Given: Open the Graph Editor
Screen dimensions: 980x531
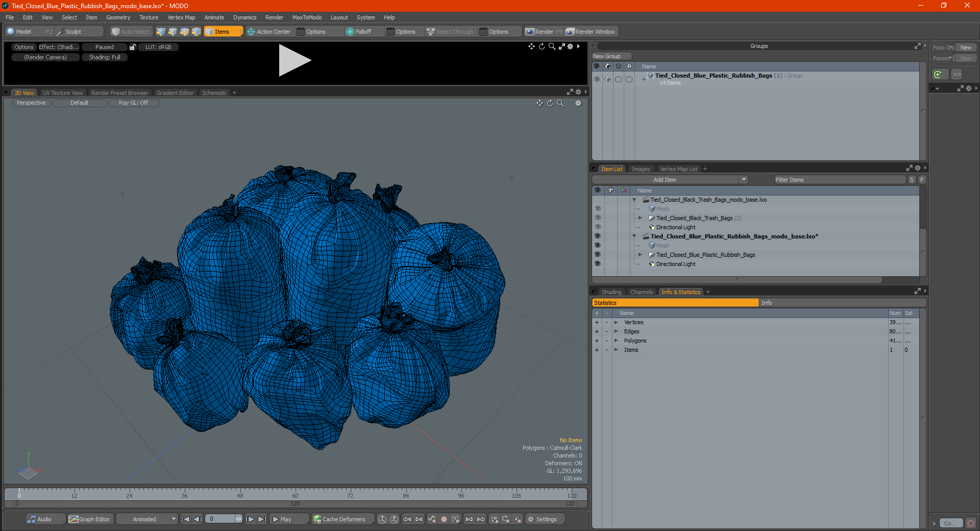Looking at the screenshot, I should tap(89, 519).
